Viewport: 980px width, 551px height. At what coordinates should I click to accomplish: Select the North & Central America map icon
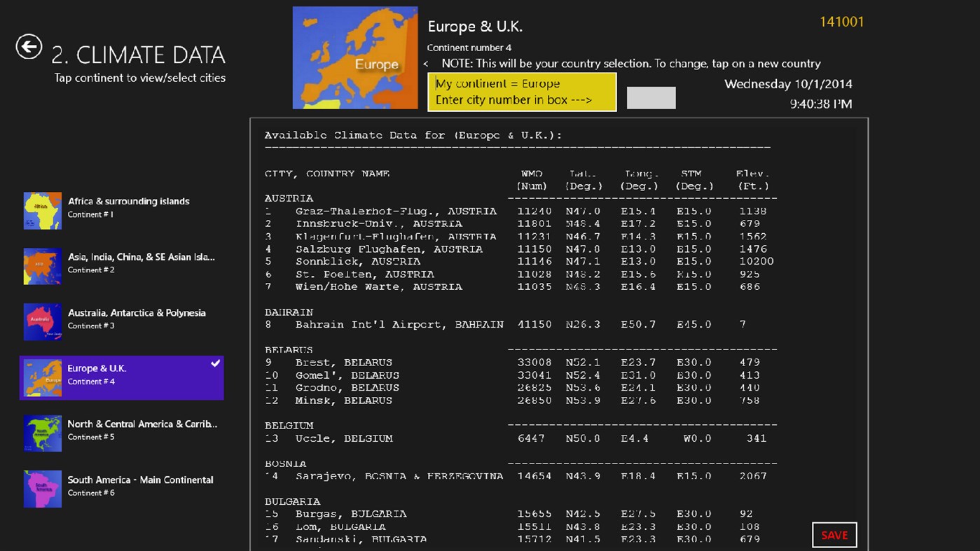point(42,433)
